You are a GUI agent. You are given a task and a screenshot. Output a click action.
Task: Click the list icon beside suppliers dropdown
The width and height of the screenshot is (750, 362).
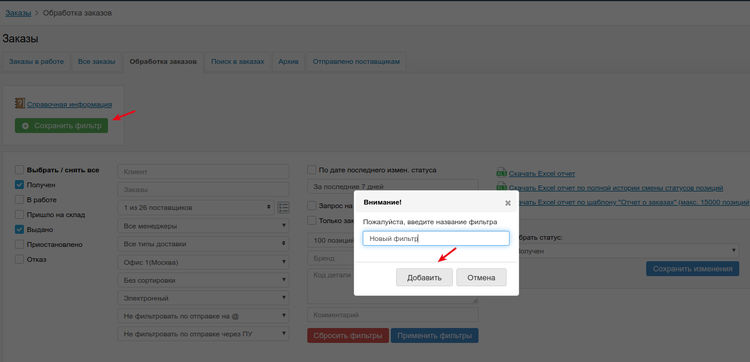(x=283, y=208)
